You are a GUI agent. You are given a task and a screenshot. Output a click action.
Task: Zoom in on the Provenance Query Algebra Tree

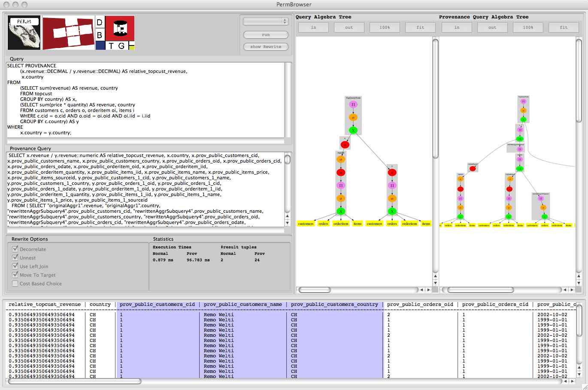(x=457, y=27)
